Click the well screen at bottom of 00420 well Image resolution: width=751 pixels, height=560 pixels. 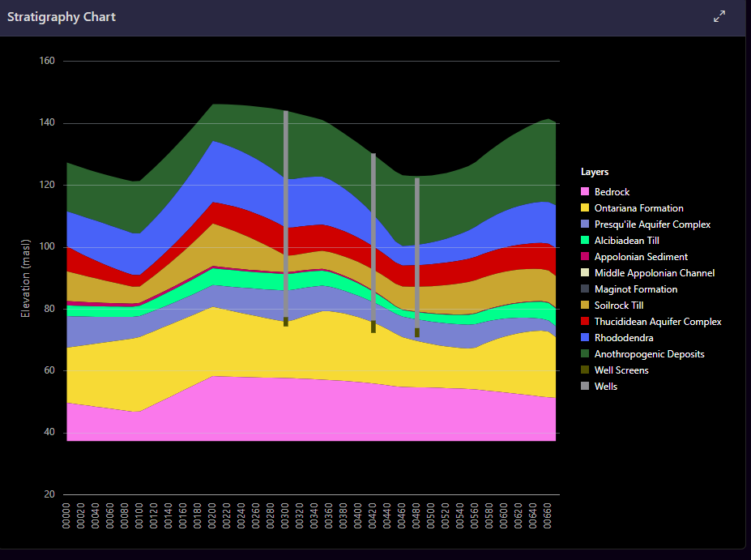373,327
